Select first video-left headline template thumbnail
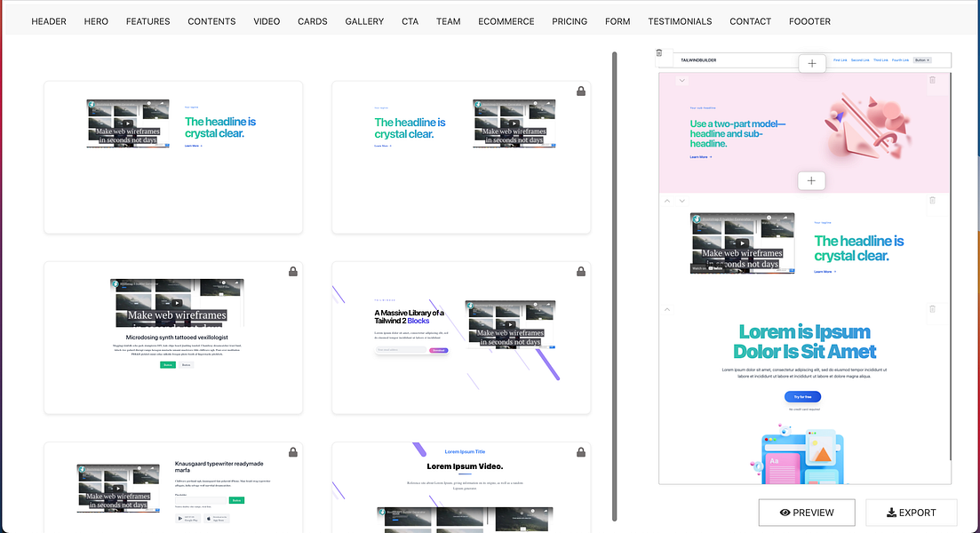980x533 pixels. click(x=173, y=157)
